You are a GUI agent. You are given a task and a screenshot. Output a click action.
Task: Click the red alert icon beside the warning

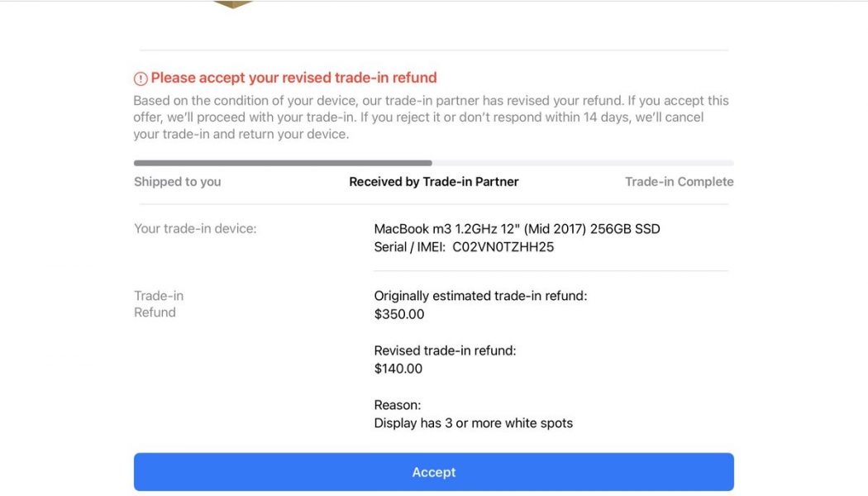click(141, 77)
